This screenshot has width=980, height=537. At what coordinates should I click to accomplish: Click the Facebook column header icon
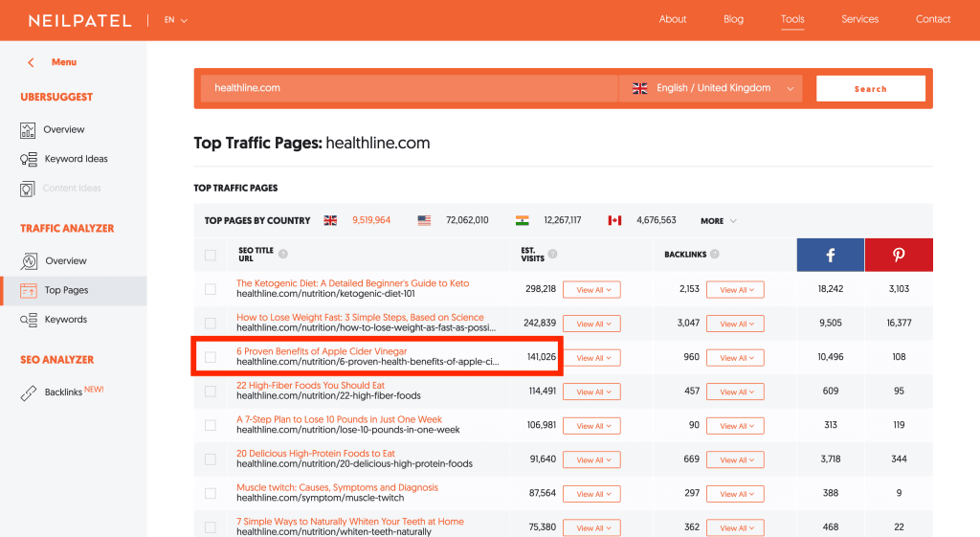click(x=830, y=255)
